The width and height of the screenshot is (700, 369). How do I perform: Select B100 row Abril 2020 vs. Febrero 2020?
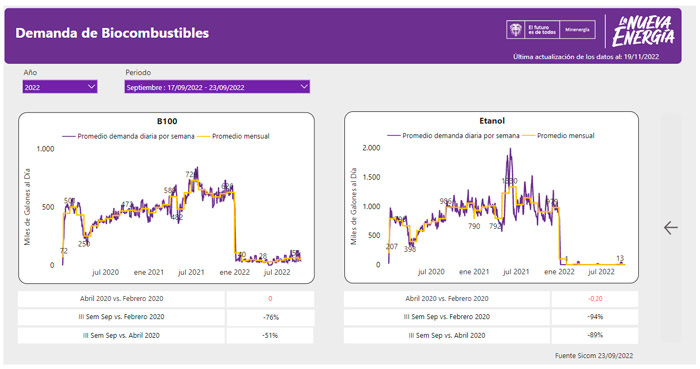121,299
